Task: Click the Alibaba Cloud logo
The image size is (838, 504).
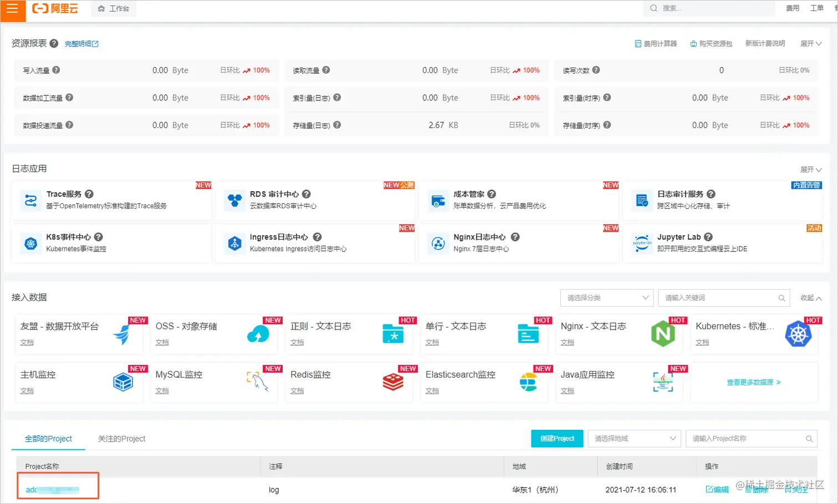Action: 55,8
